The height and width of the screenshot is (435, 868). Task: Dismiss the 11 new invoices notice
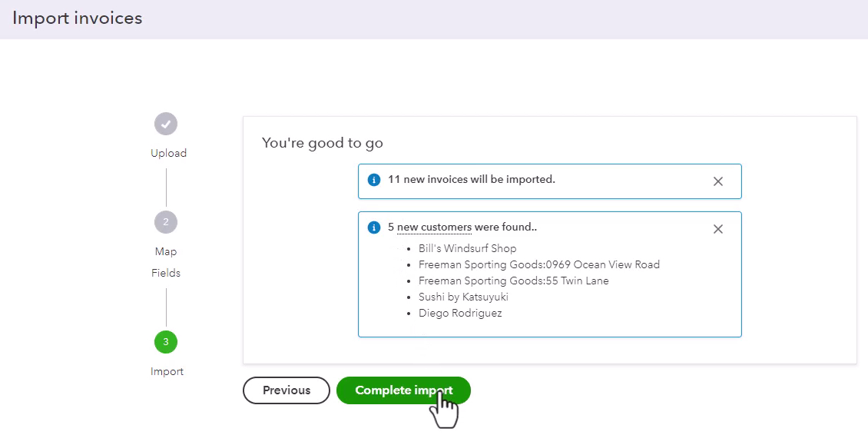coord(718,181)
